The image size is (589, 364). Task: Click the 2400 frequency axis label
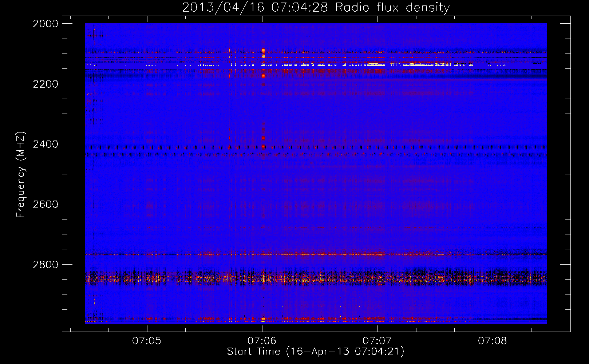46,144
